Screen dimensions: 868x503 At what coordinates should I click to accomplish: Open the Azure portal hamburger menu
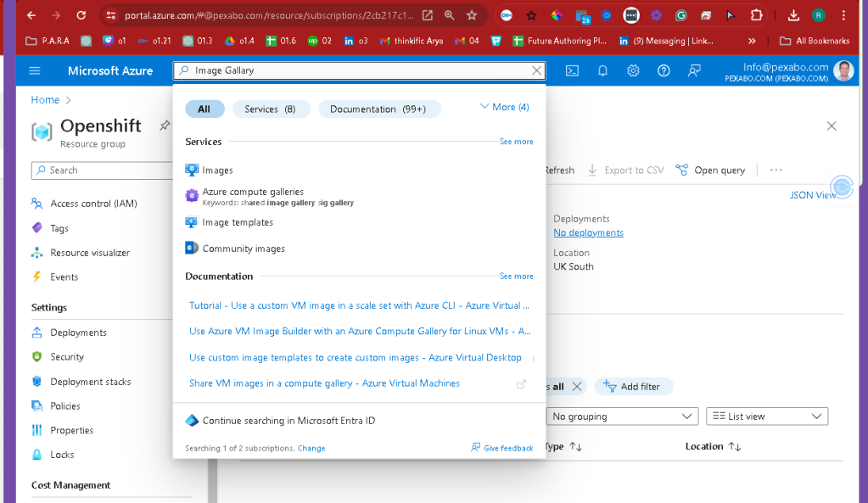(x=34, y=71)
